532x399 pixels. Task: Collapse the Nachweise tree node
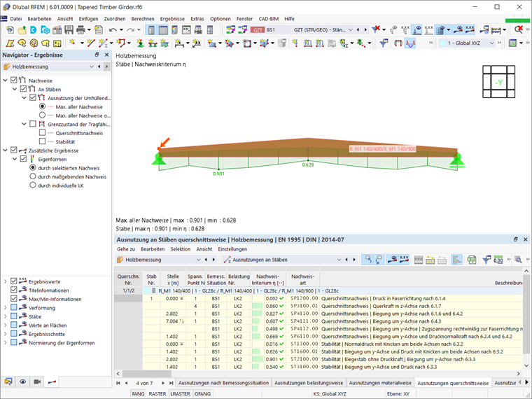[x=5, y=80]
